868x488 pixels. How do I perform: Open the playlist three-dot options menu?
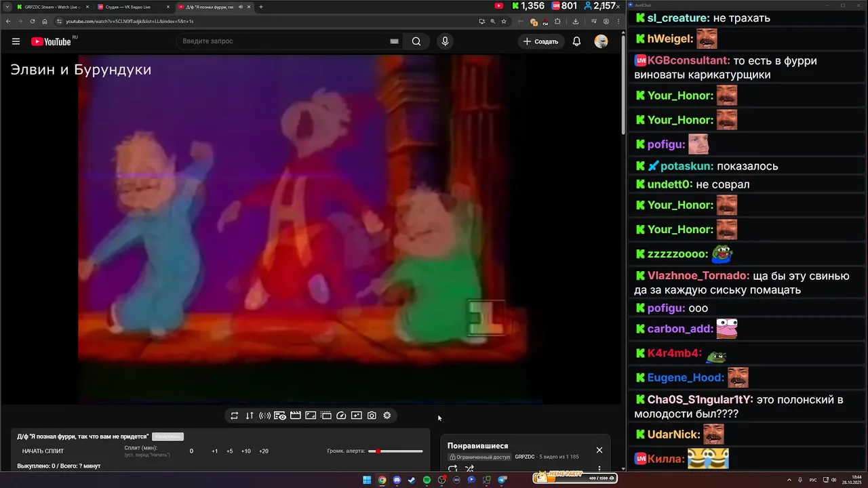(x=599, y=468)
